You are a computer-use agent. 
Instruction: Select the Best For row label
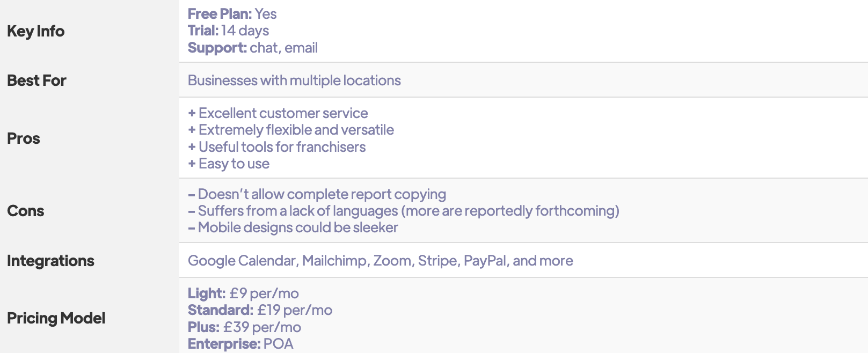pos(37,80)
